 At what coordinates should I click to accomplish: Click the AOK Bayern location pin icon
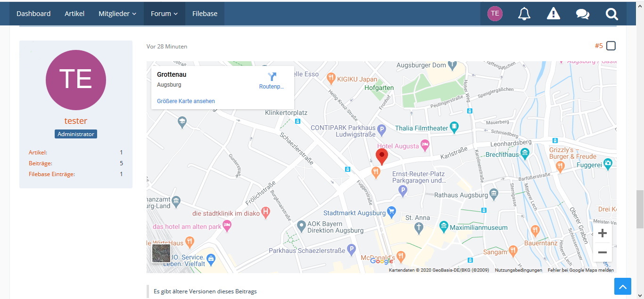[x=302, y=226]
